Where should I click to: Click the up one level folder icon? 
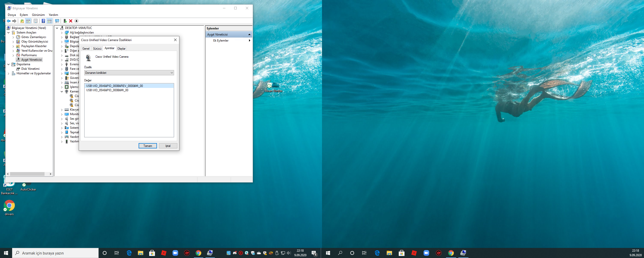point(22,21)
